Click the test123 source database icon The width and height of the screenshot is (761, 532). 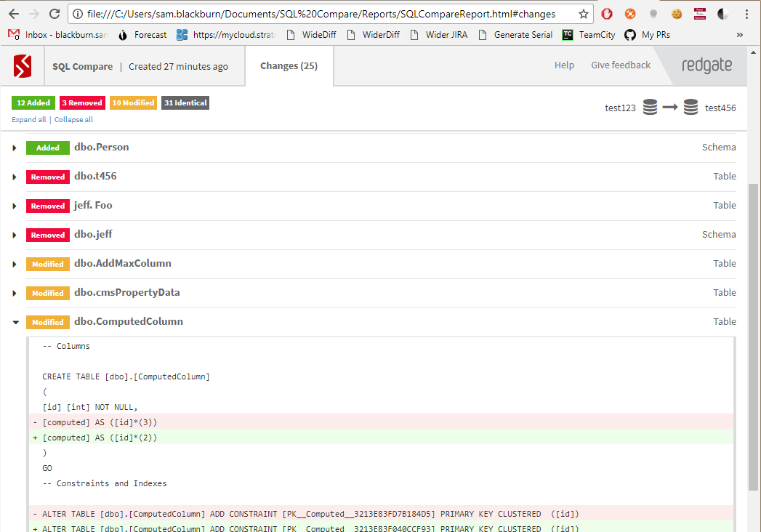tap(650, 107)
